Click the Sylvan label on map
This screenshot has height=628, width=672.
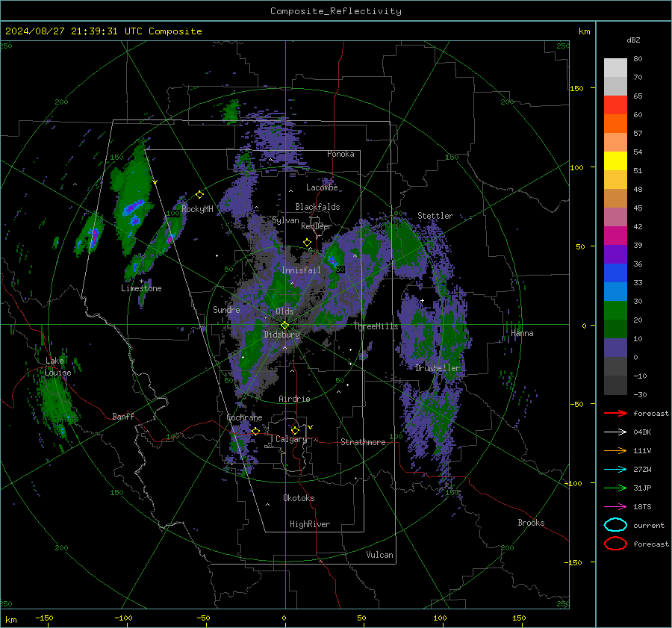coord(285,220)
